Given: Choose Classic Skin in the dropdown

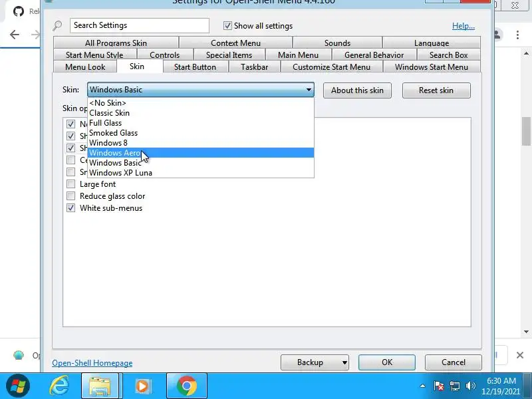Looking at the screenshot, I should tap(201, 113).
